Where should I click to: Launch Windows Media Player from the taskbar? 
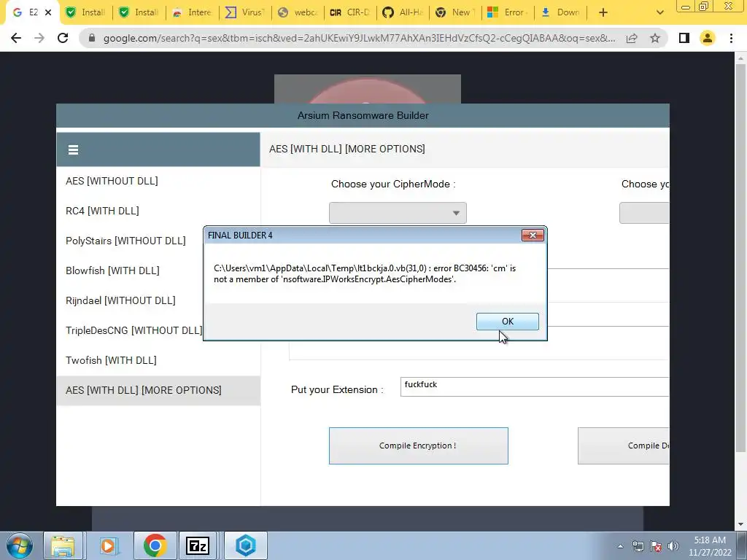click(x=108, y=545)
